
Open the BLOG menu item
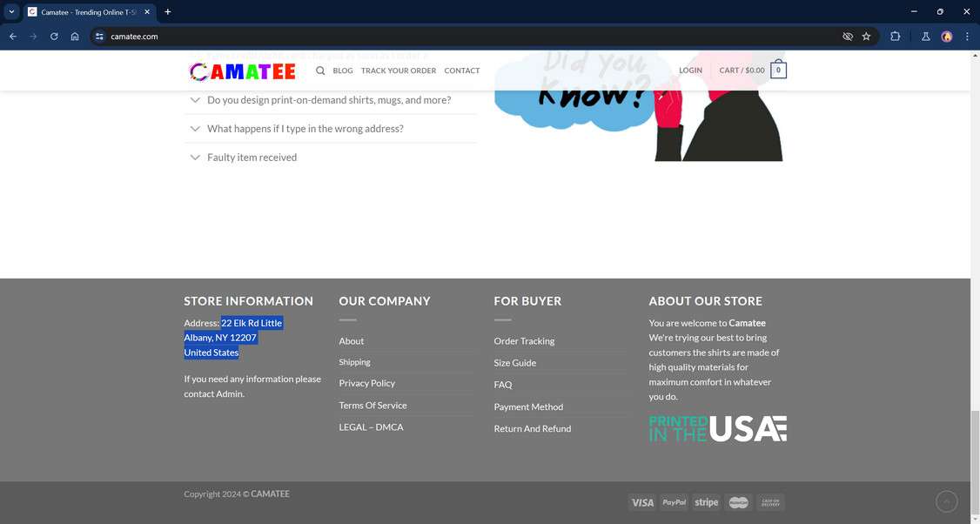pyautogui.click(x=343, y=71)
